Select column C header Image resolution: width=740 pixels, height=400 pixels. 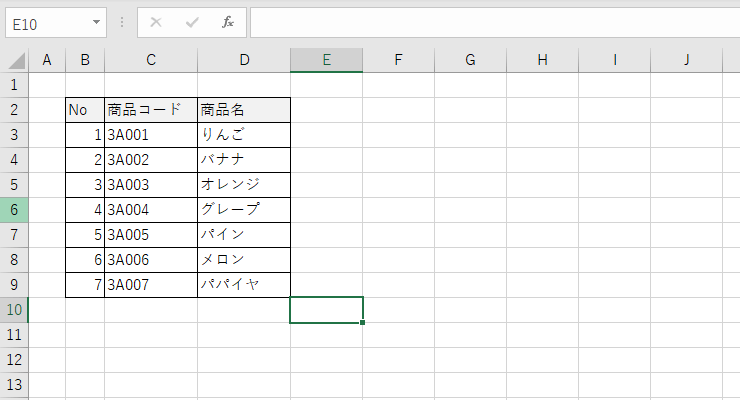(151, 60)
